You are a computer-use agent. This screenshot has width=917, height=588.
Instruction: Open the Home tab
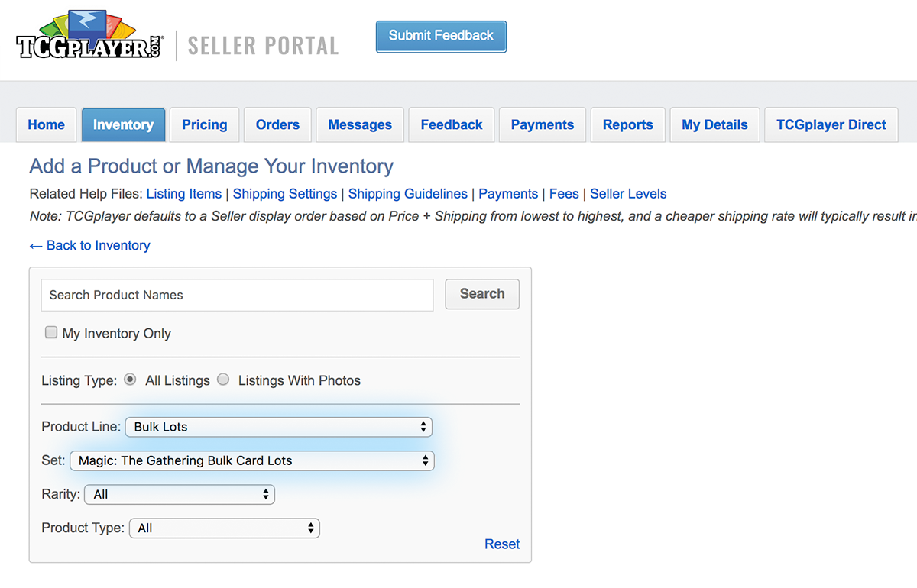click(46, 124)
